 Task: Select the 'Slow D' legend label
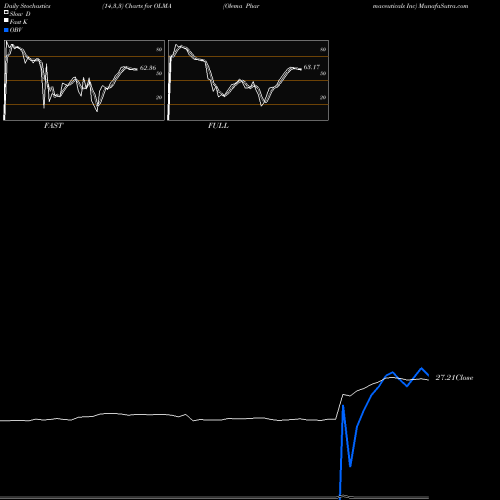click(20, 14)
